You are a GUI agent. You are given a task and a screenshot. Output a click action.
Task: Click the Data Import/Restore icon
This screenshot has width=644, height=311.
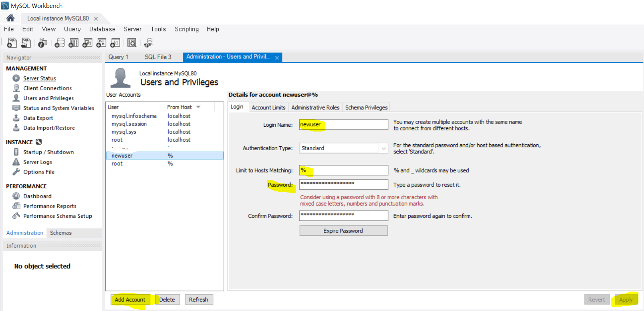[16, 128]
